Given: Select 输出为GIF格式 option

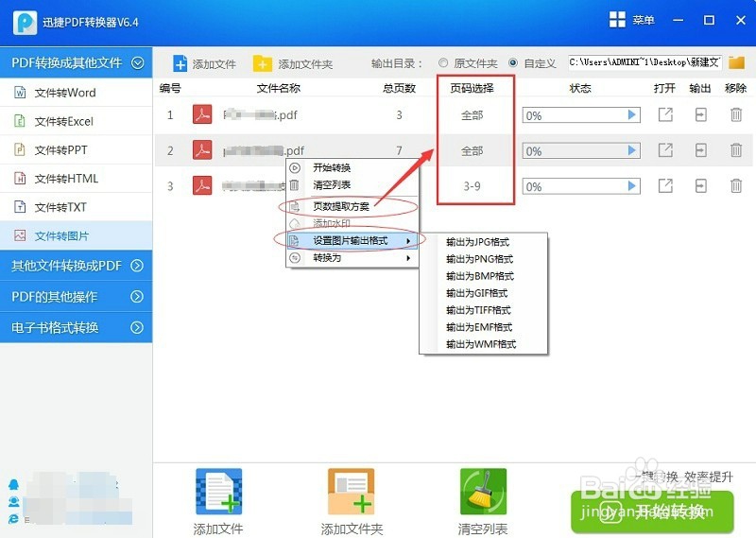Looking at the screenshot, I should pos(484,293).
